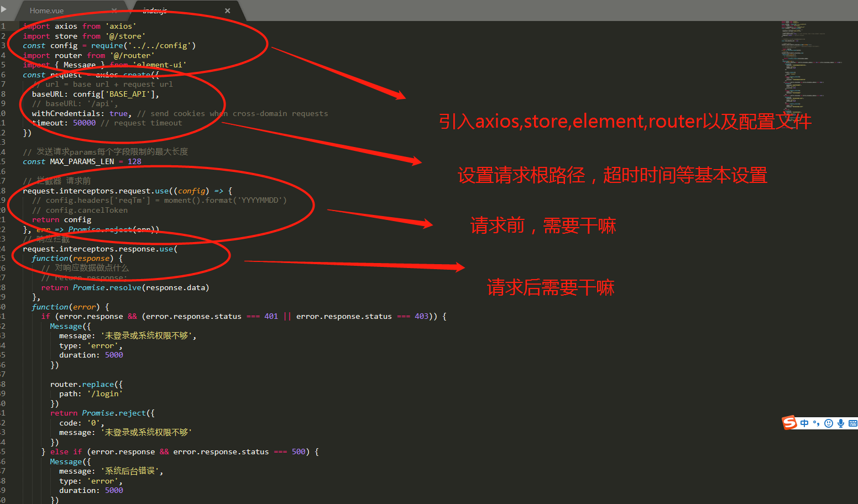Screen dimensions: 858x504
Task: Click request.interceptors.response.use line
Action: coord(100,249)
